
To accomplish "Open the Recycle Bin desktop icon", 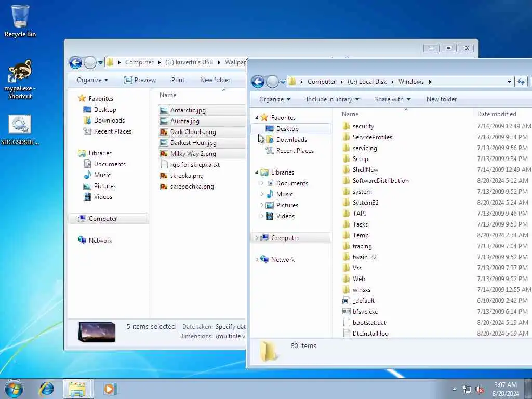I will coord(20,21).
